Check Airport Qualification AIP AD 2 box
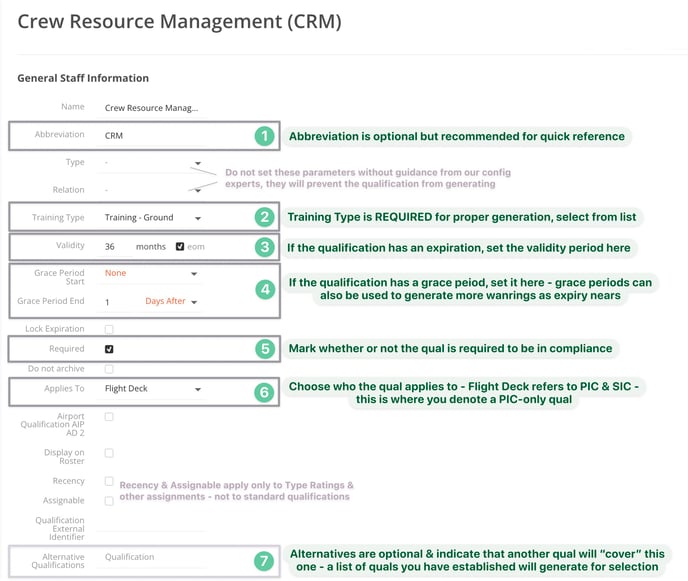This screenshot has width=688, height=581. coord(109,417)
